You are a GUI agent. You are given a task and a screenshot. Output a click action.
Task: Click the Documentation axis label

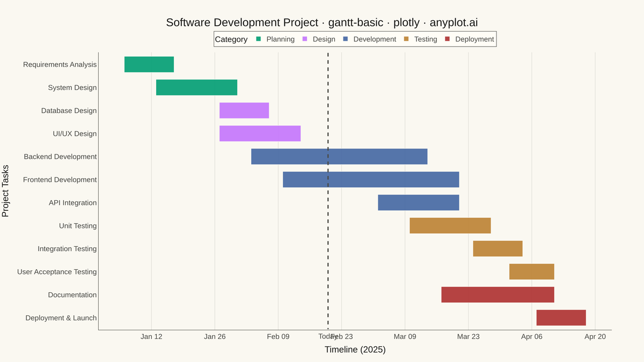72,295
